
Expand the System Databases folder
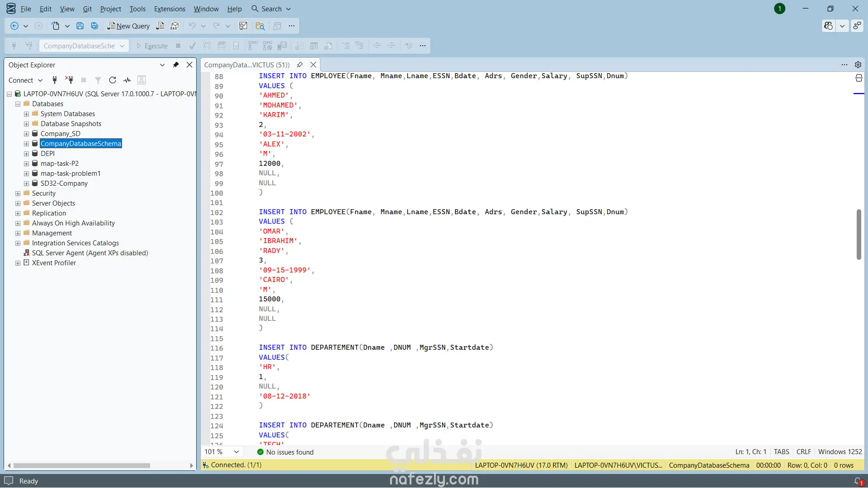(26, 114)
